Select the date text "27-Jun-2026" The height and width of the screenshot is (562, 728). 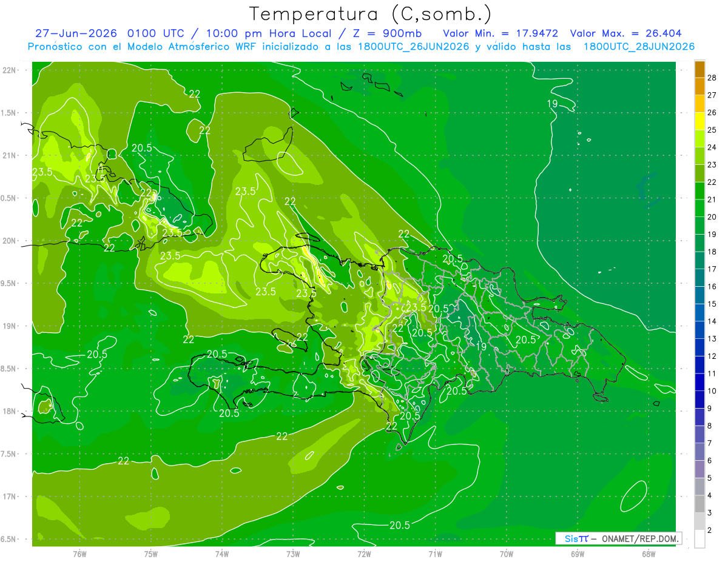[x=76, y=33]
